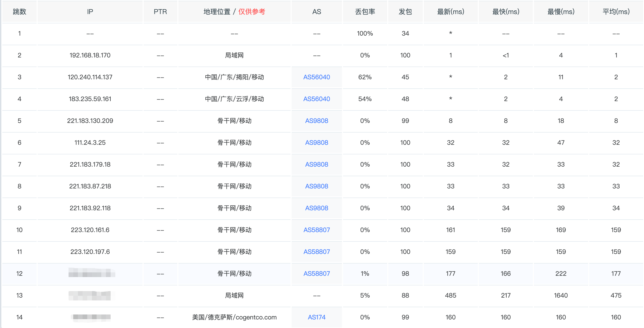Open the AS58807 link in hop 12
Image resolution: width=644 pixels, height=328 pixels.
(x=317, y=274)
